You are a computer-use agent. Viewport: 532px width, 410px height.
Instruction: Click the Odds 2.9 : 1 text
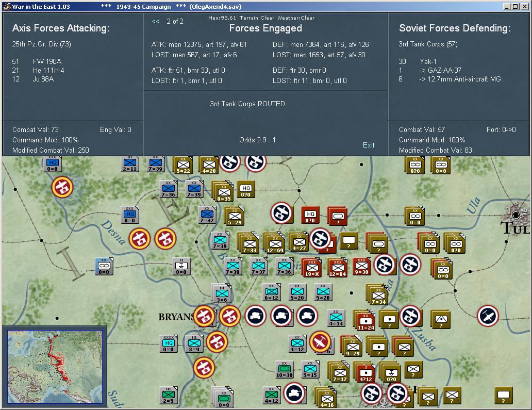click(x=258, y=140)
